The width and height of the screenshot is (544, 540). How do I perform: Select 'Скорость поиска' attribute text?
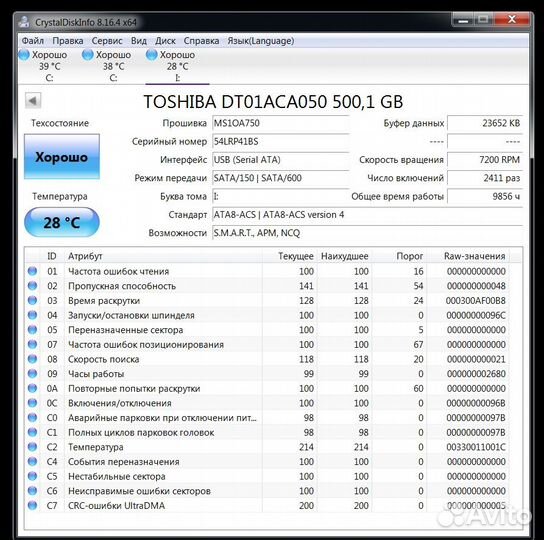pyautogui.click(x=104, y=359)
